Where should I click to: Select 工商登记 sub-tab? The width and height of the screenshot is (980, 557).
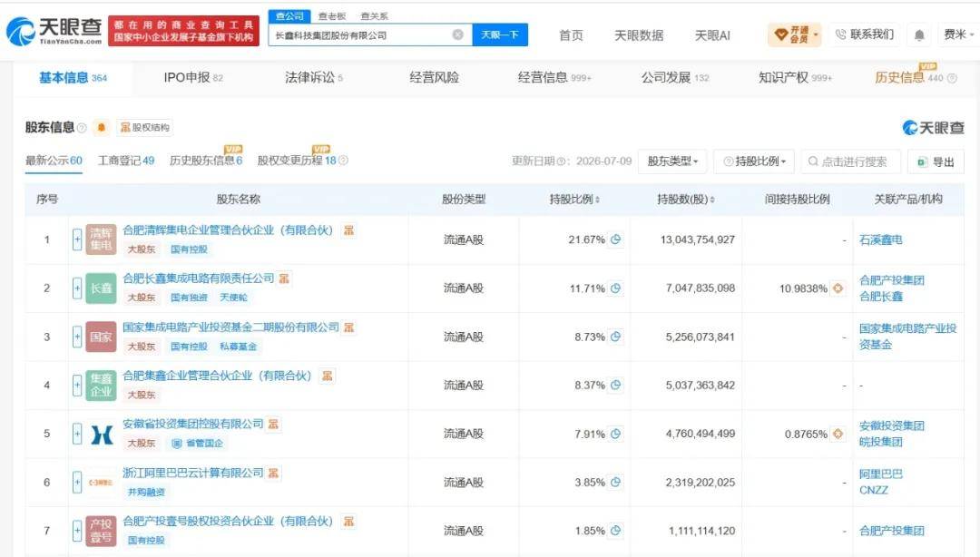click(126, 161)
